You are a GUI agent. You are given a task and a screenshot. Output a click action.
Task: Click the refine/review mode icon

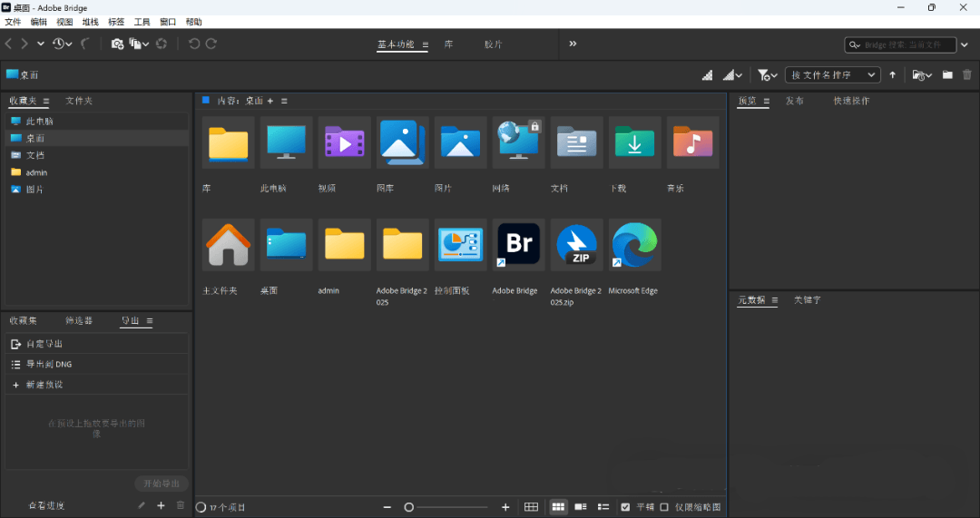139,44
